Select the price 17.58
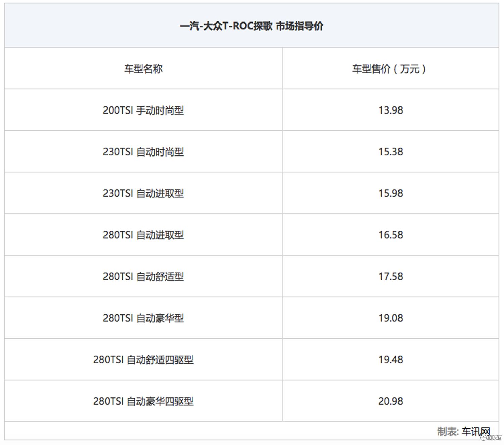The height and width of the screenshot is (445, 504). click(390, 276)
